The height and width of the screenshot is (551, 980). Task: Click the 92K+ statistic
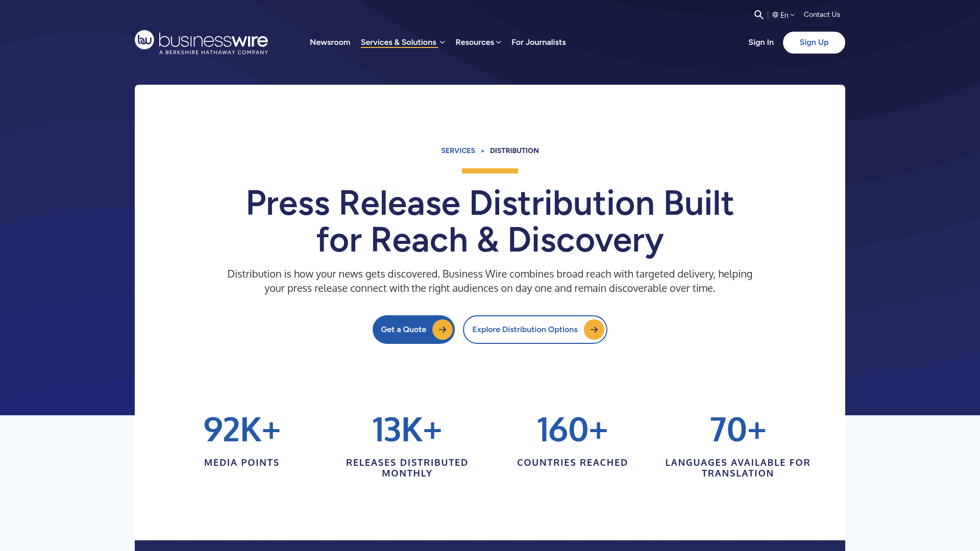242,429
